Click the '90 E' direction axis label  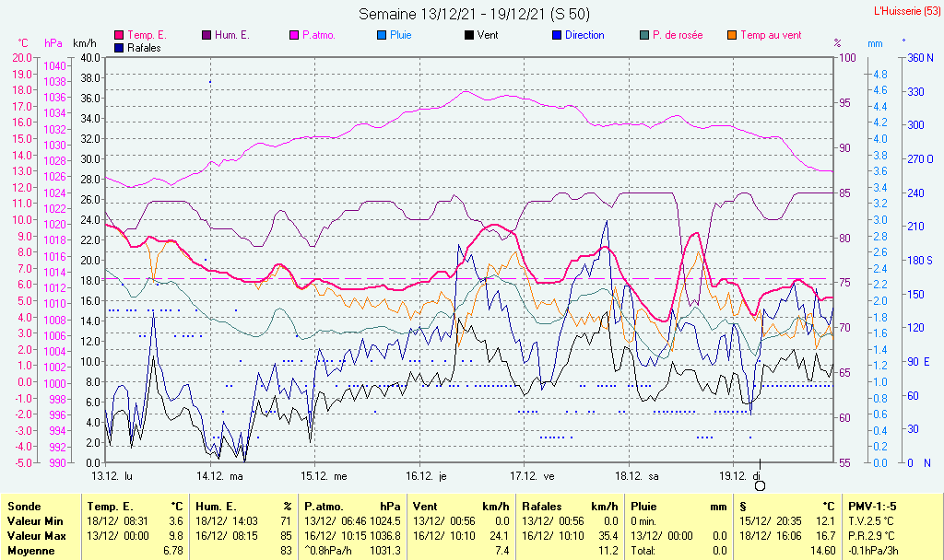(x=919, y=361)
